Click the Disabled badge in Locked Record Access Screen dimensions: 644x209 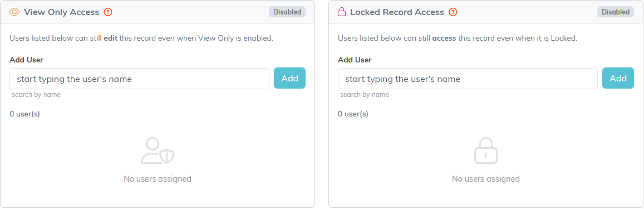pyautogui.click(x=615, y=12)
